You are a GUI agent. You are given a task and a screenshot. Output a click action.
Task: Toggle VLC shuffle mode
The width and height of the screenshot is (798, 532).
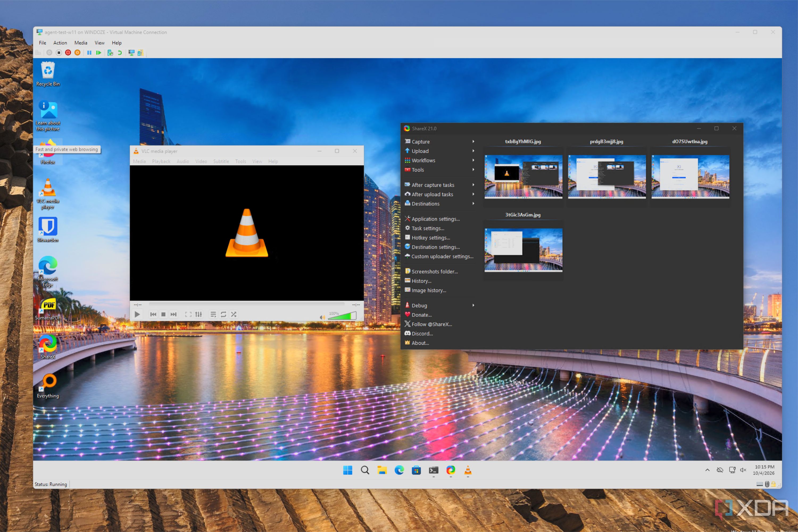point(234,314)
